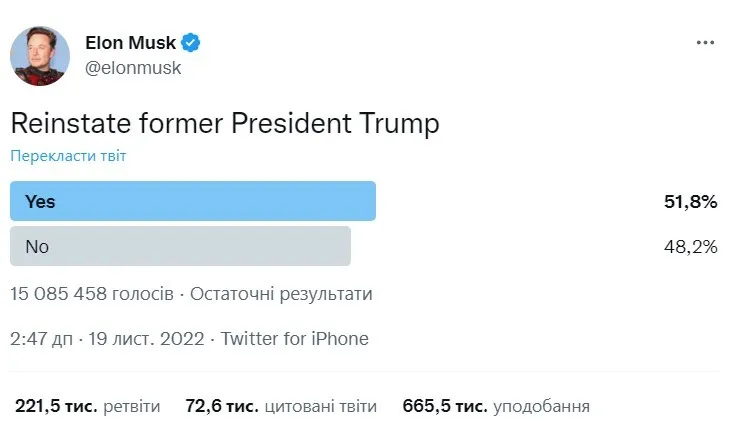Click the blue verified badge
730x431 pixels.
point(191,42)
